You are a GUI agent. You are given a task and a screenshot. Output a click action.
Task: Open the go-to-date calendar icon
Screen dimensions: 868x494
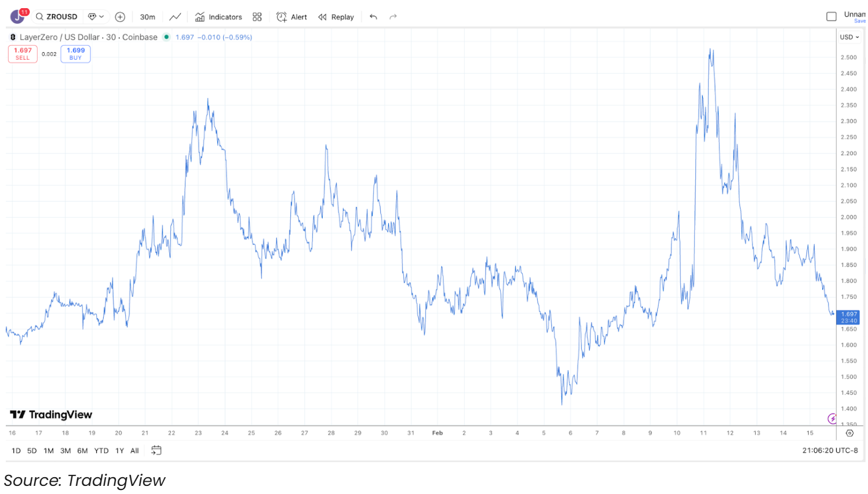point(155,450)
